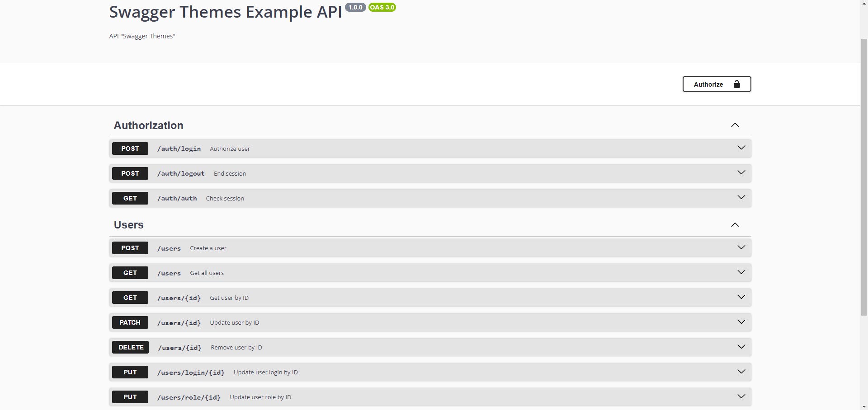Click the 1.0.0 version badge
This screenshot has height=410, width=868.
coord(355,7)
